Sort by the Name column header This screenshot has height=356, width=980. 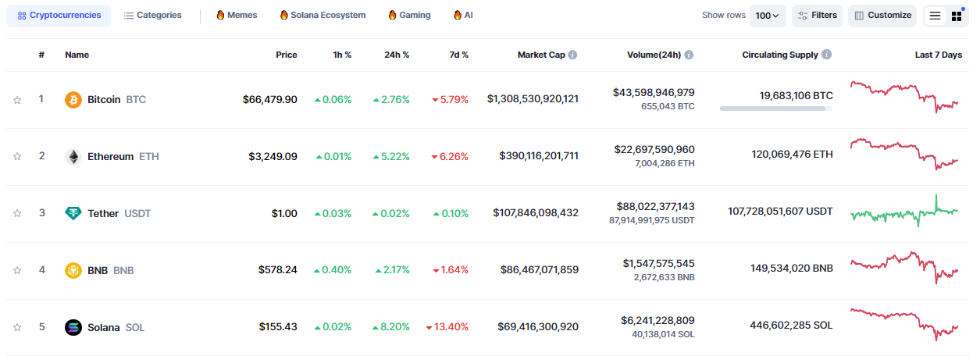click(77, 55)
